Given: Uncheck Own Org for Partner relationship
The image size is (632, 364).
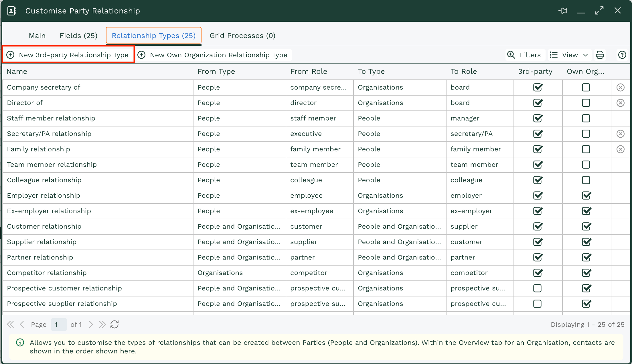Looking at the screenshot, I should pyautogui.click(x=586, y=257).
